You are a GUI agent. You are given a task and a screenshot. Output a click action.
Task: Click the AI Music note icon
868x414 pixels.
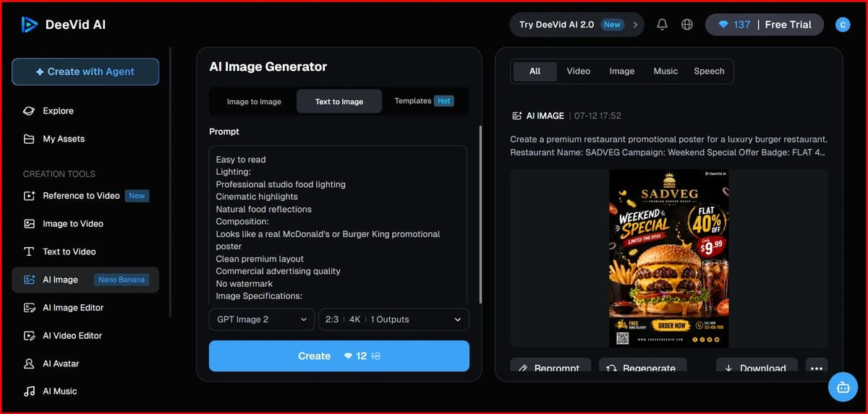coord(29,391)
